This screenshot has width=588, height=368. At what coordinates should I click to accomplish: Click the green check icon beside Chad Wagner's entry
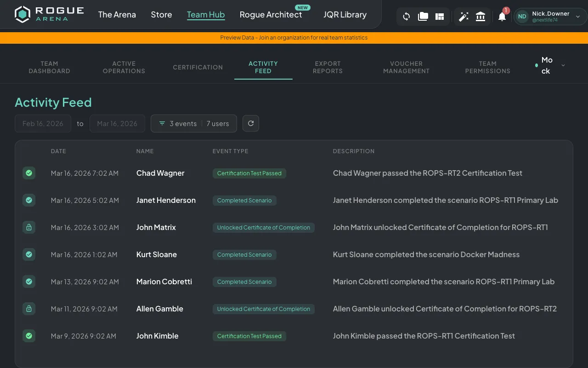29,173
